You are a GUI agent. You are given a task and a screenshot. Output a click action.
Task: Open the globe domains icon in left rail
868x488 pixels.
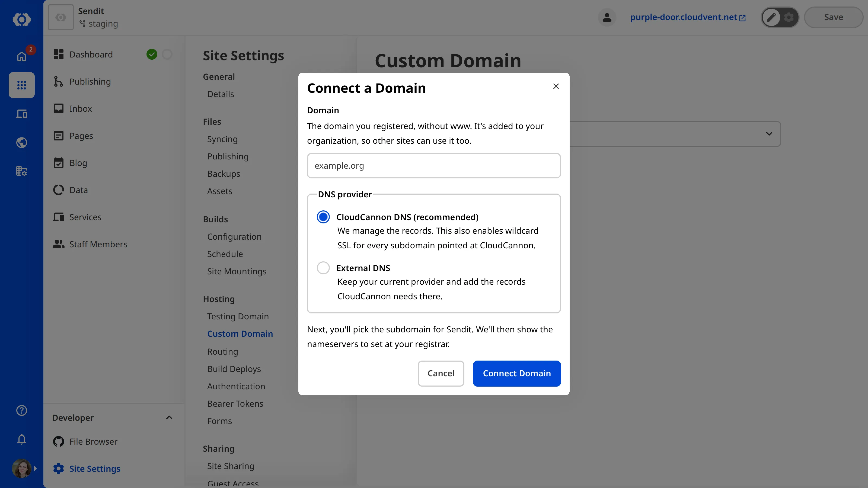tap(22, 142)
